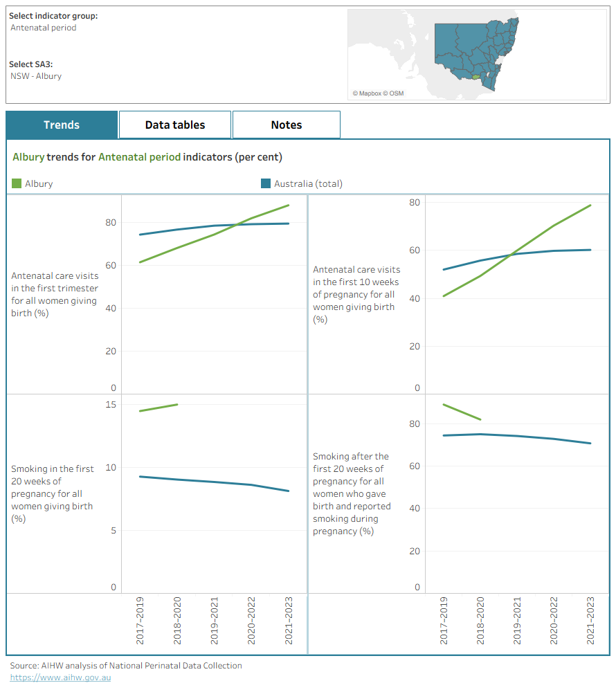Open the aihw.gov.au source link
Viewport: 616px width, 692px height.
60,677
